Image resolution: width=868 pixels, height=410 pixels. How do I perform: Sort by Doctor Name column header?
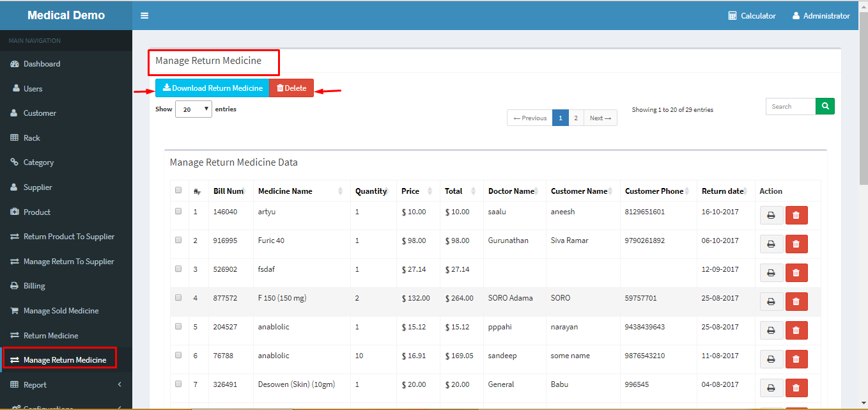pyautogui.click(x=515, y=191)
